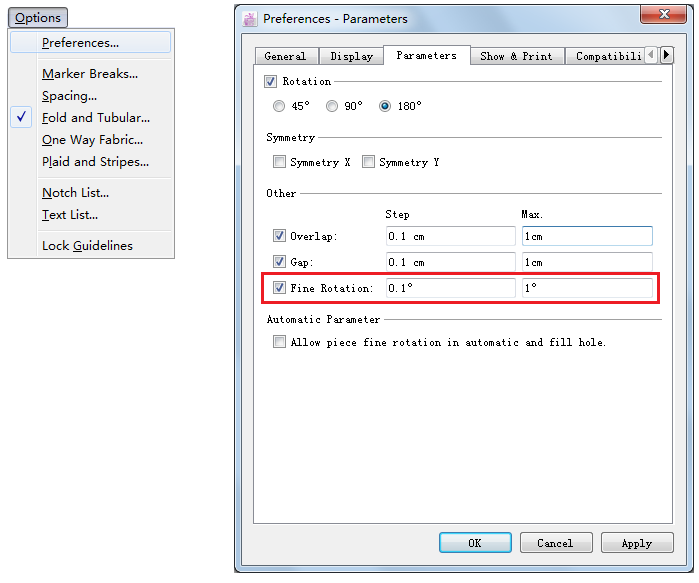Select the 45° rotation option
Image resolution: width=699 pixels, height=583 pixels.
(280, 106)
